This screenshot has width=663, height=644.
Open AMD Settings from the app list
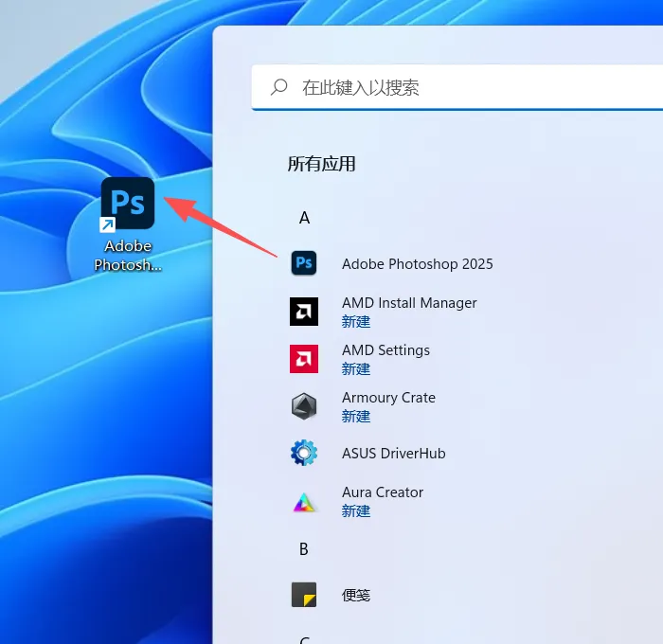[x=385, y=350]
